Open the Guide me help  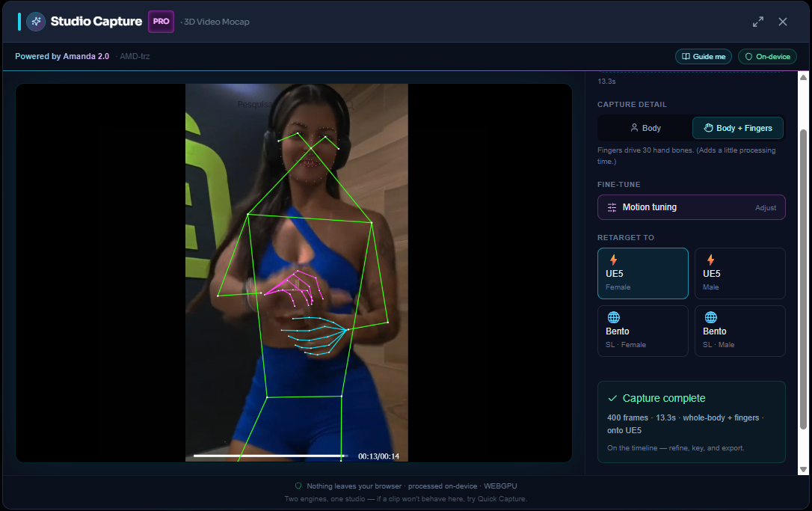(x=704, y=57)
